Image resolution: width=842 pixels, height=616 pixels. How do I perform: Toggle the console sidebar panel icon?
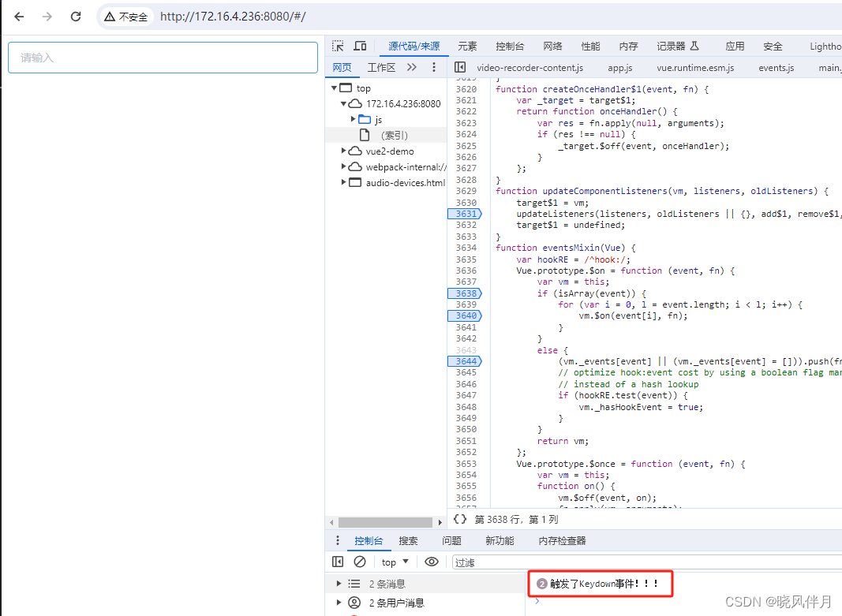pyautogui.click(x=338, y=561)
